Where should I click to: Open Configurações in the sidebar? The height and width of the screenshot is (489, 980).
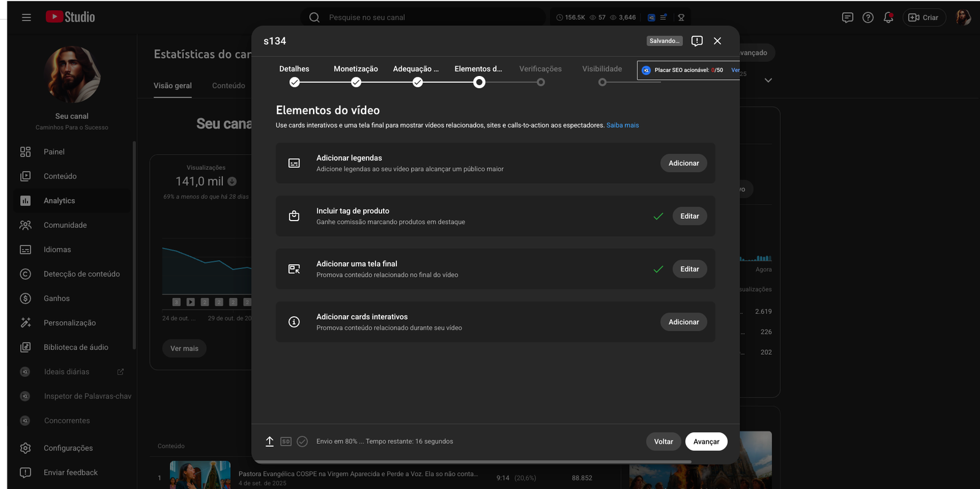(x=72, y=448)
